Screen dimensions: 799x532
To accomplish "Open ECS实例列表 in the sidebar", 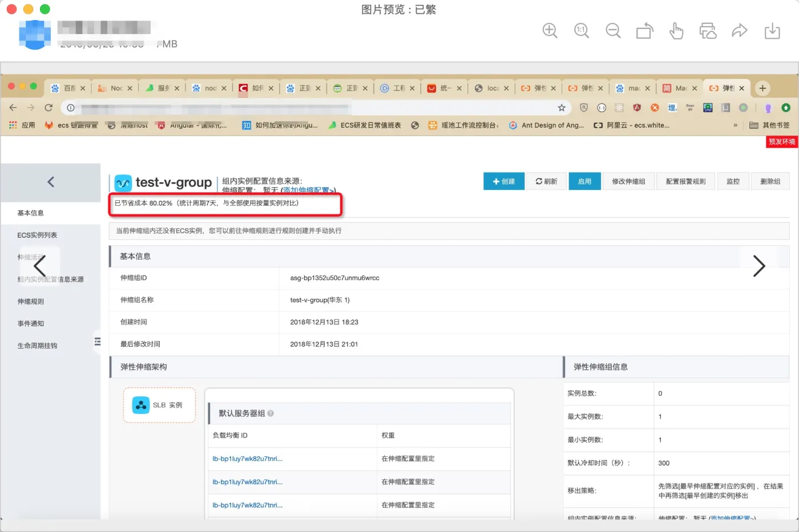I will [x=37, y=235].
